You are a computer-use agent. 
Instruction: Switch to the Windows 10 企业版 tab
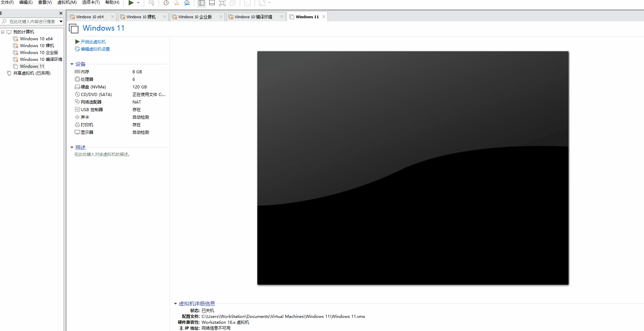click(195, 17)
